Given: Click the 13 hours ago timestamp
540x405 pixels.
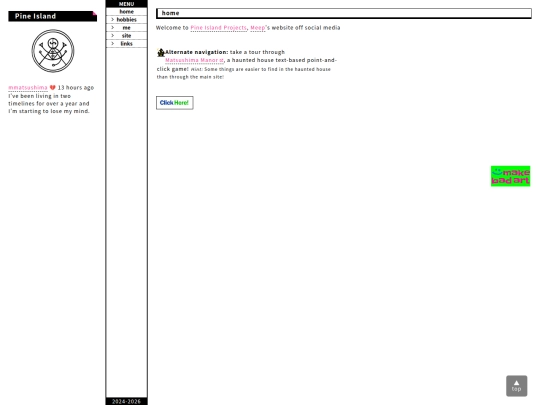Looking at the screenshot, I should 76,87.
